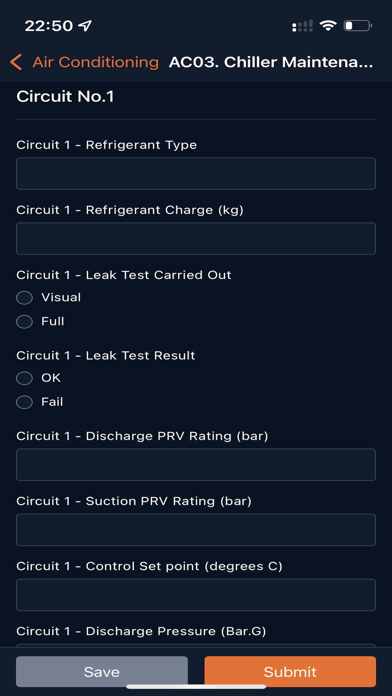Tap the orange back chevron icon
Image resolution: width=392 pixels, height=696 pixels.
pyautogui.click(x=16, y=62)
